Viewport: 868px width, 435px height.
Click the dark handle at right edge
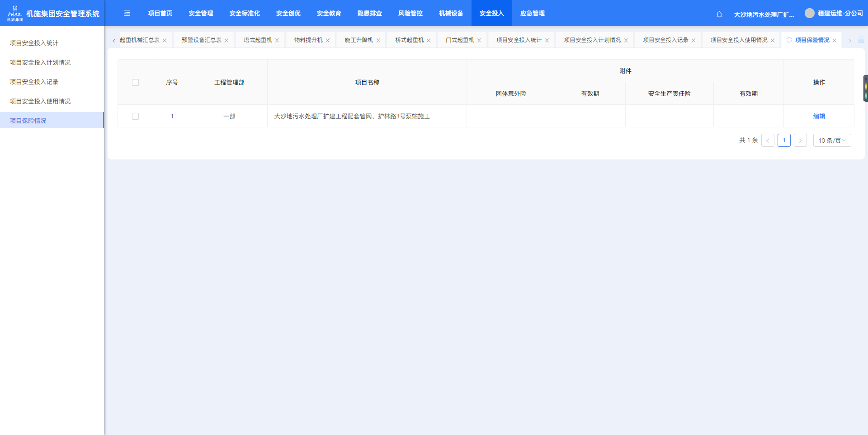click(865, 89)
